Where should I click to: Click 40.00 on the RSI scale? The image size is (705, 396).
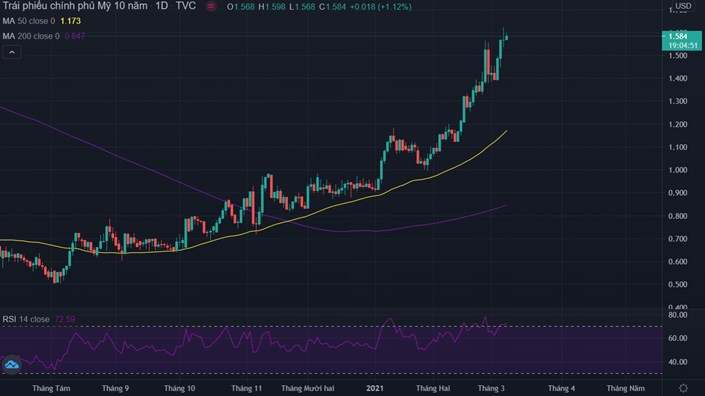point(678,361)
